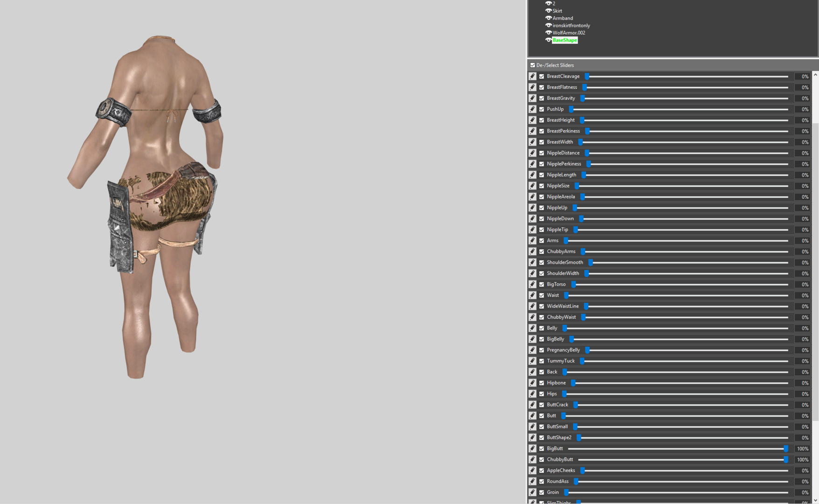Viewport: 819px width, 504px height.
Task: Click the edit pencil icon for BreastHeight
Action: [532, 120]
